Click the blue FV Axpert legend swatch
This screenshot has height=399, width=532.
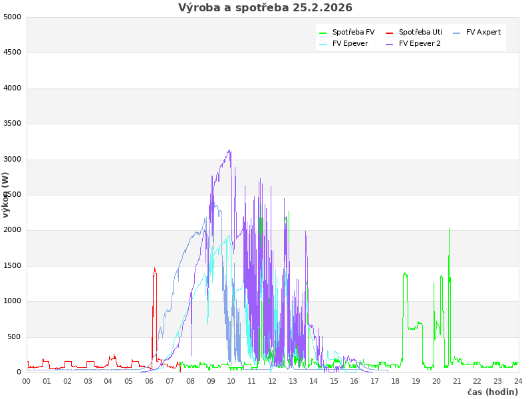click(x=456, y=33)
